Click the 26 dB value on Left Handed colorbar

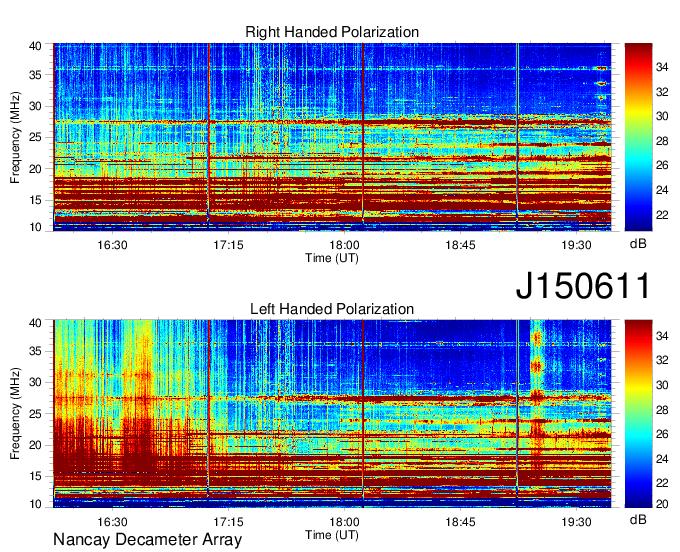click(662, 434)
